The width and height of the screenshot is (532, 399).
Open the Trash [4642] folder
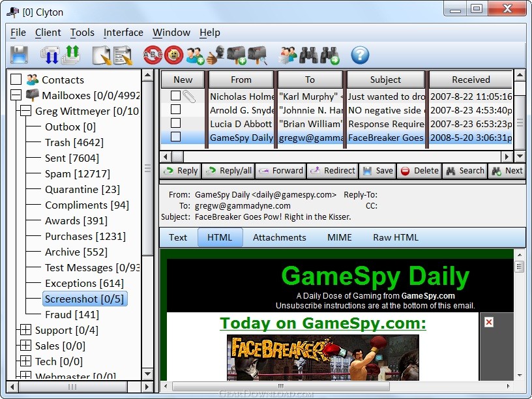(x=74, y=143)
